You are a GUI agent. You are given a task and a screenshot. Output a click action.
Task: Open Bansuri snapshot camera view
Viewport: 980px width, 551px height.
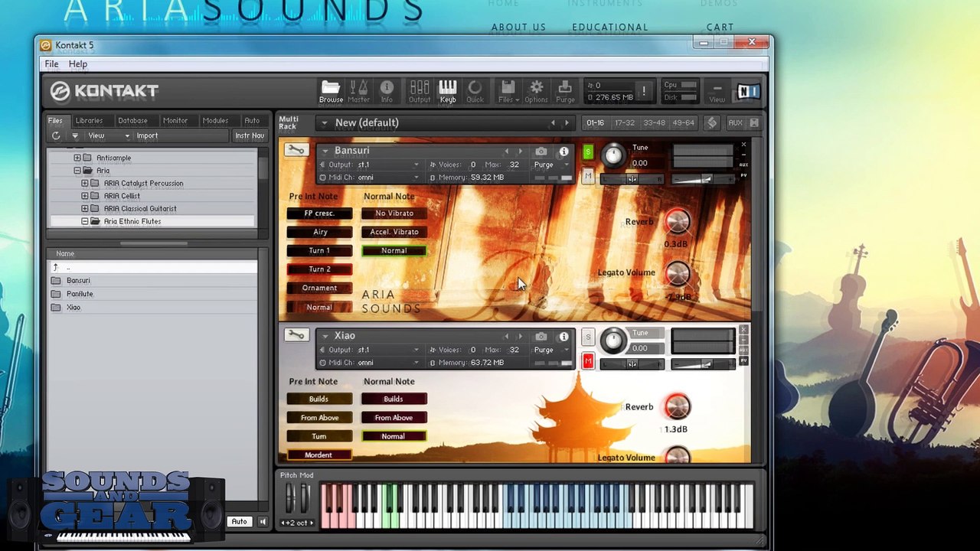point(541,152)
